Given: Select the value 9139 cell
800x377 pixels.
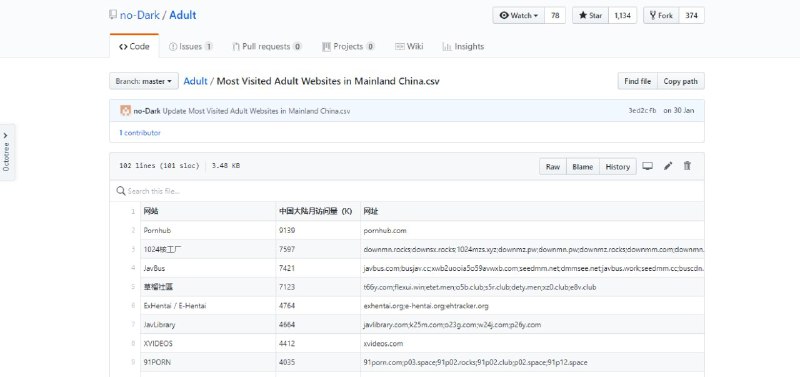Looking at the screenshot, I should [x=318, y=230].
